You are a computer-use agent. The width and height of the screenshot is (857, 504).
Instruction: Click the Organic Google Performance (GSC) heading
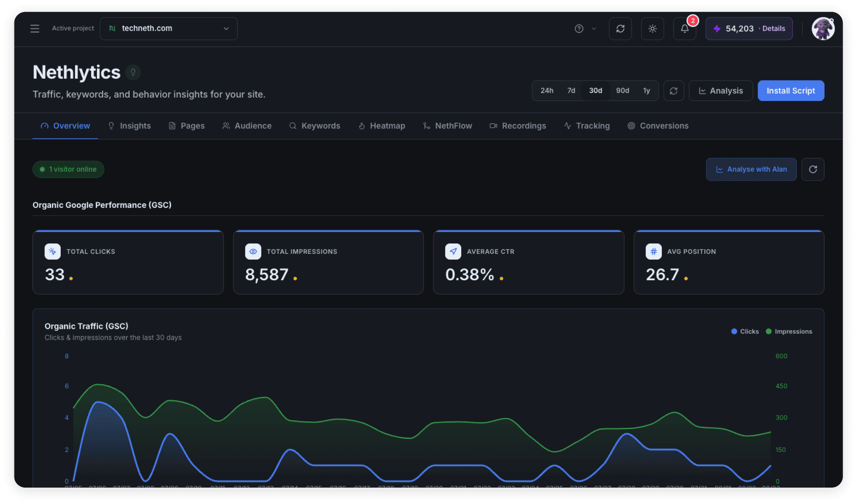102,205
